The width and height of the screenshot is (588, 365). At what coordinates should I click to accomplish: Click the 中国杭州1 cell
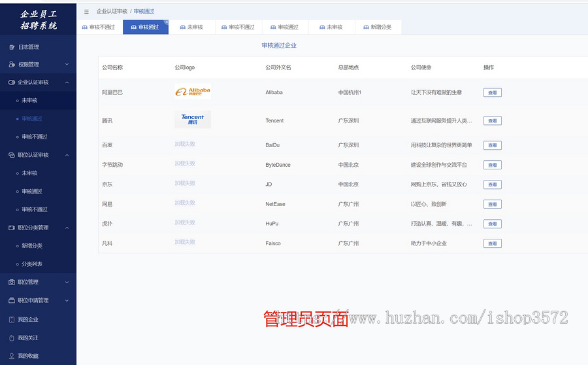[350, 92]
